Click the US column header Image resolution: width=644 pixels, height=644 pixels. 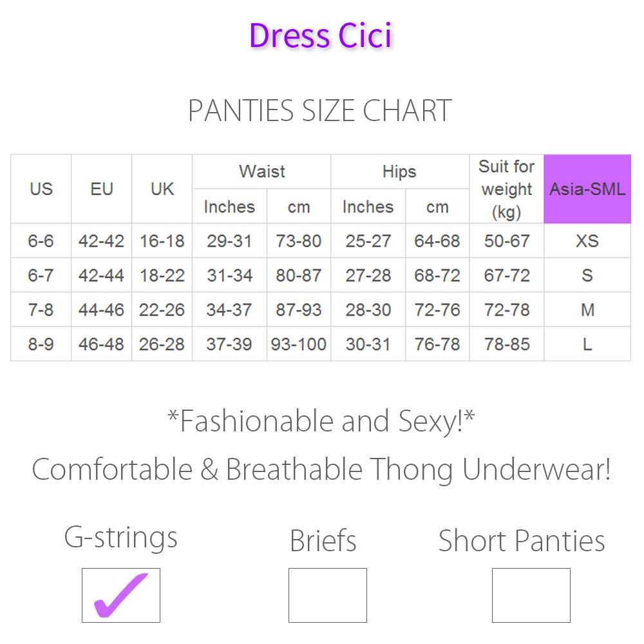(x=41, y=189)
